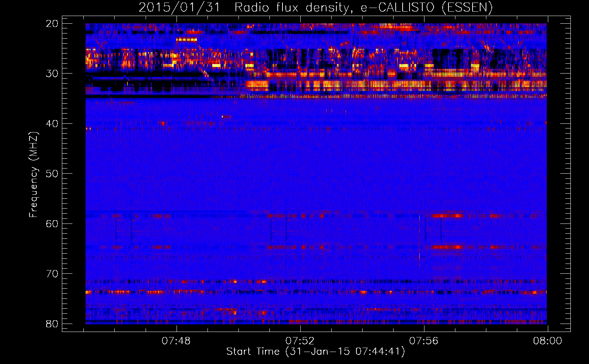589x364 pixels.
Task: Click the 50 frequency tick label
Action: [52, 174]
